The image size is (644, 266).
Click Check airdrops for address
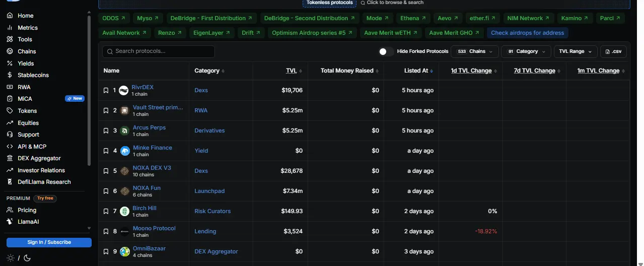[527, 33]
